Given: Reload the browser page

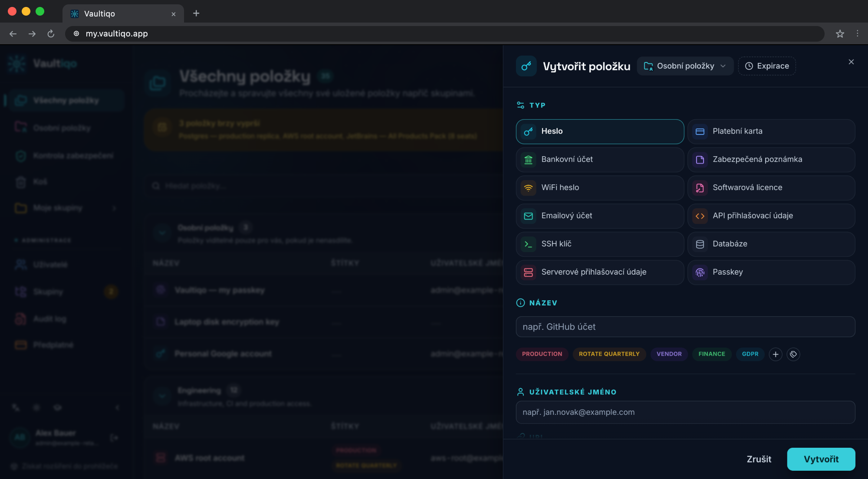Looking at the screenshot, I should coord(51,33).
